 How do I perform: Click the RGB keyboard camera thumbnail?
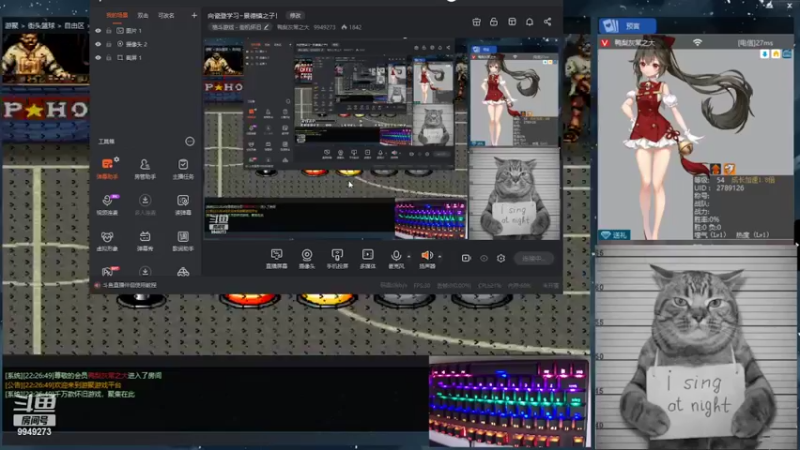click(x=509, y=402)
